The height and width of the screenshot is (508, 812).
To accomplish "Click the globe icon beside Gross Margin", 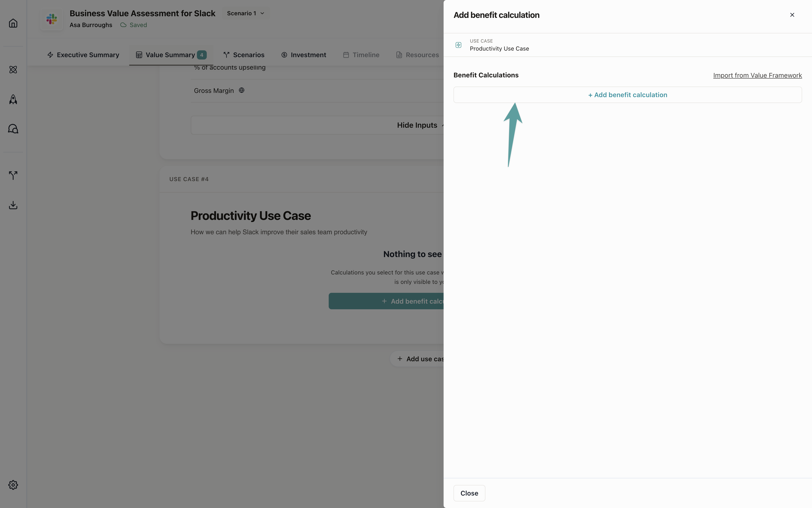I will click(242, 90).
